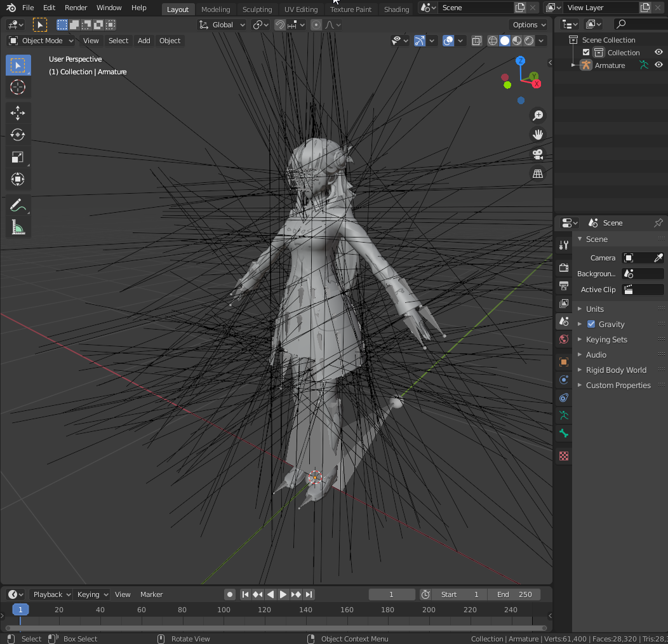668x644 pixels.
Task: Click the zoom view magnifier icon
Action: click(x=538, y=115)
